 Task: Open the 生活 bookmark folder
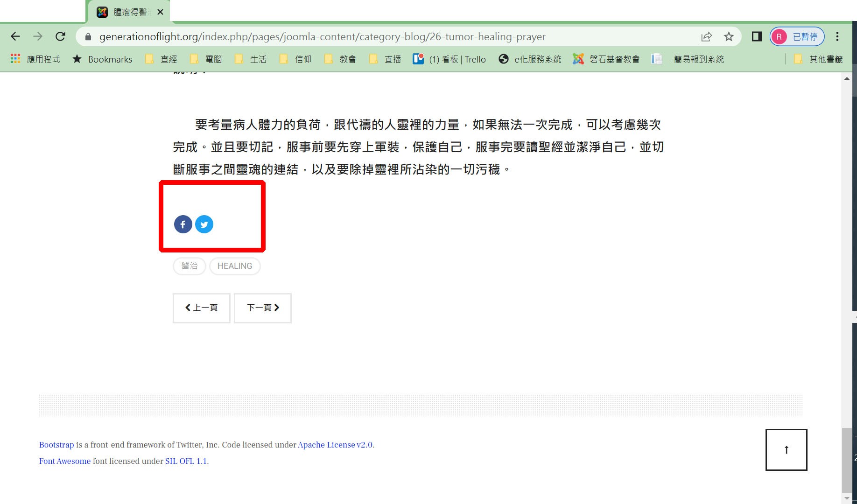click(x=251, y=59)
